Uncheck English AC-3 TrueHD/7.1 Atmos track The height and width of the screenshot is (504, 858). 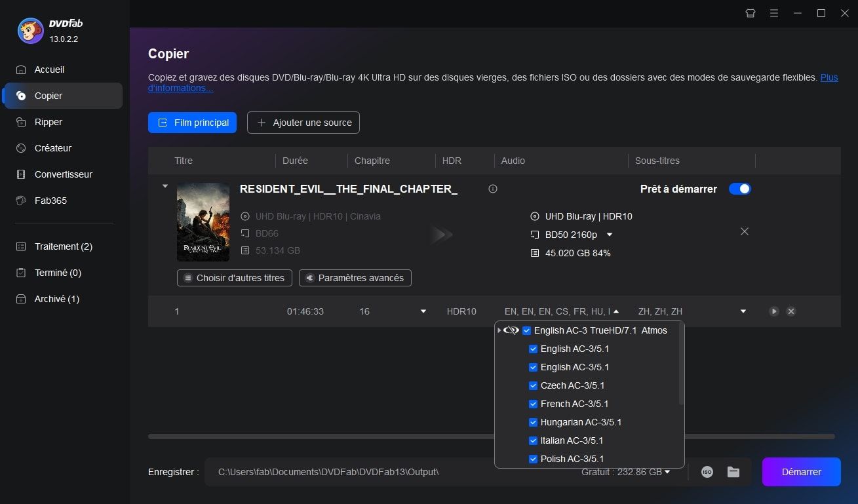coord(527,330)
